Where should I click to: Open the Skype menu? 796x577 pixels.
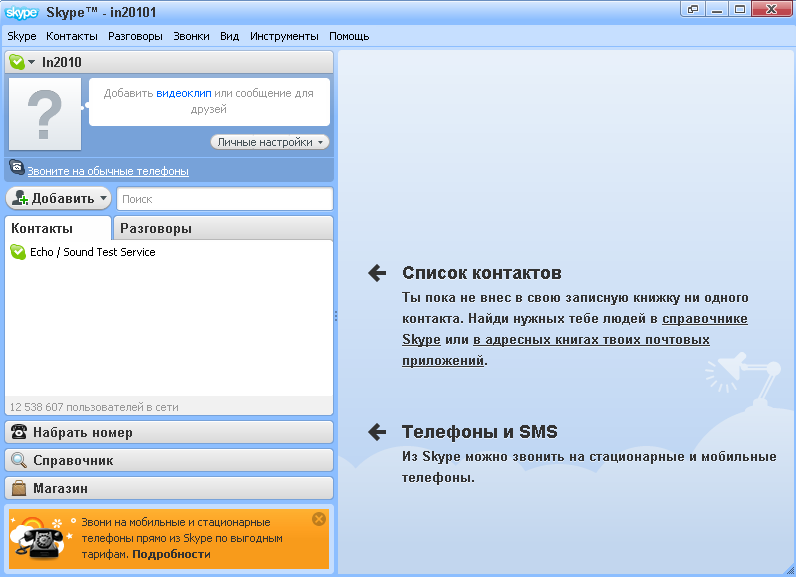[22, 37]
